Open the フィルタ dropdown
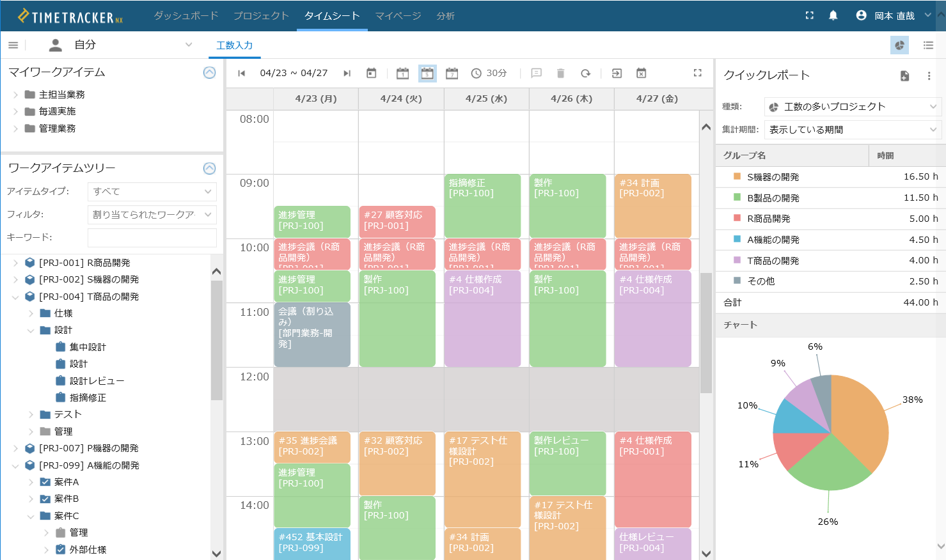The image size is (946, 560). (152, 214)
